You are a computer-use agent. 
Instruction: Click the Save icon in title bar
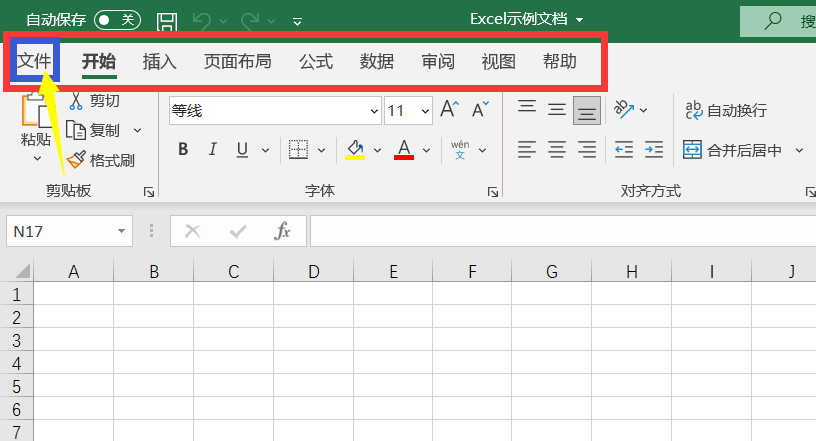(x=167, y=21)
